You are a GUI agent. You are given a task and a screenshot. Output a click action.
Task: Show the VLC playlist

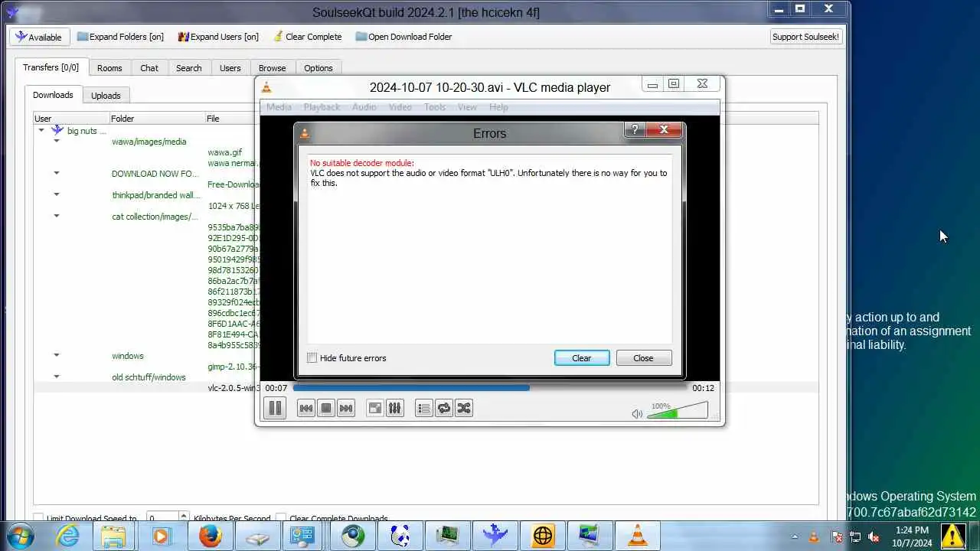point(423,408)
